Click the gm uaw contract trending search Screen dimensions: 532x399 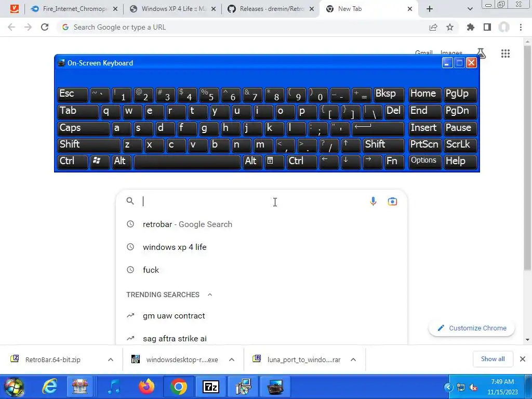[x=261, y=316]
